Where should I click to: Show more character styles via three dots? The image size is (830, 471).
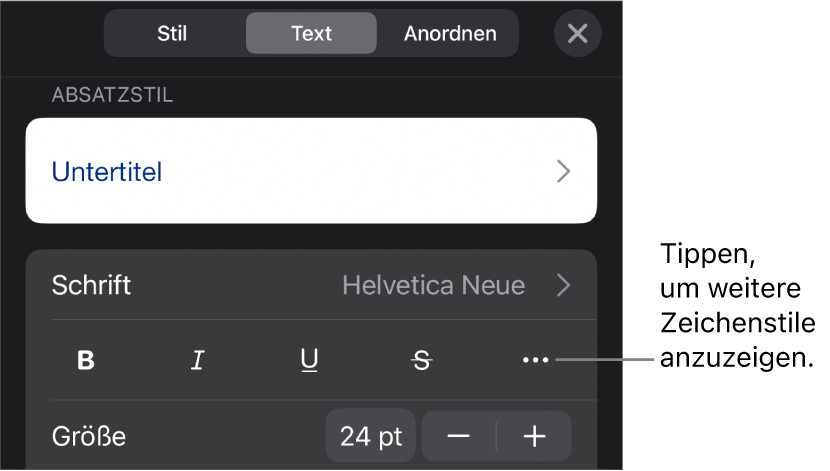[535, 361]
